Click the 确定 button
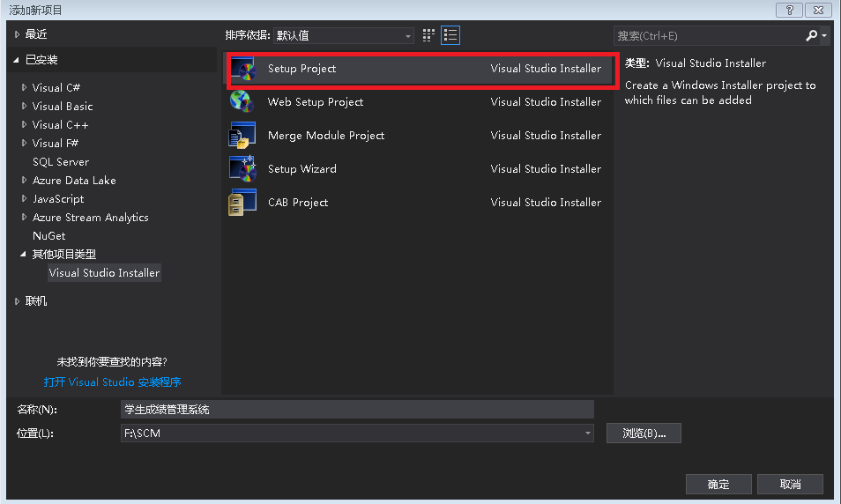 (x=718, y=484)
